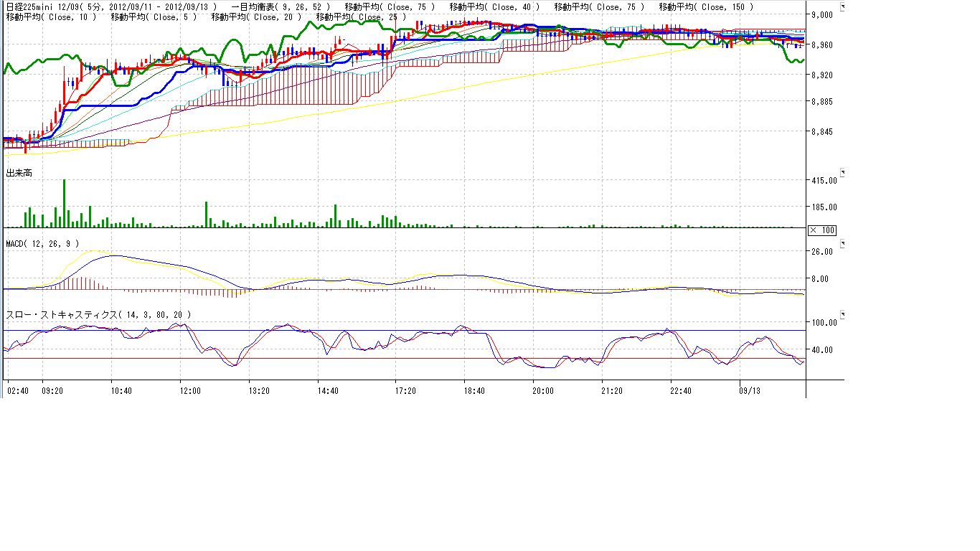This screenshot has height=551, width=980.
Task: Open the 出来高 volume panel menu arrow
Action: 843,173
